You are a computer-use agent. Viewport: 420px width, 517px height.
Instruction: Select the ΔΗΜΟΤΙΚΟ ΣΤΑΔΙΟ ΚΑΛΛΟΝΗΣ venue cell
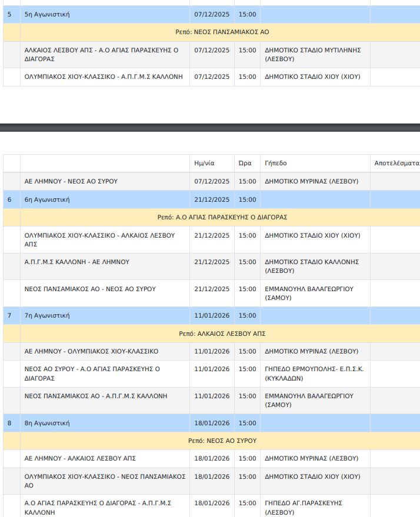312,266
